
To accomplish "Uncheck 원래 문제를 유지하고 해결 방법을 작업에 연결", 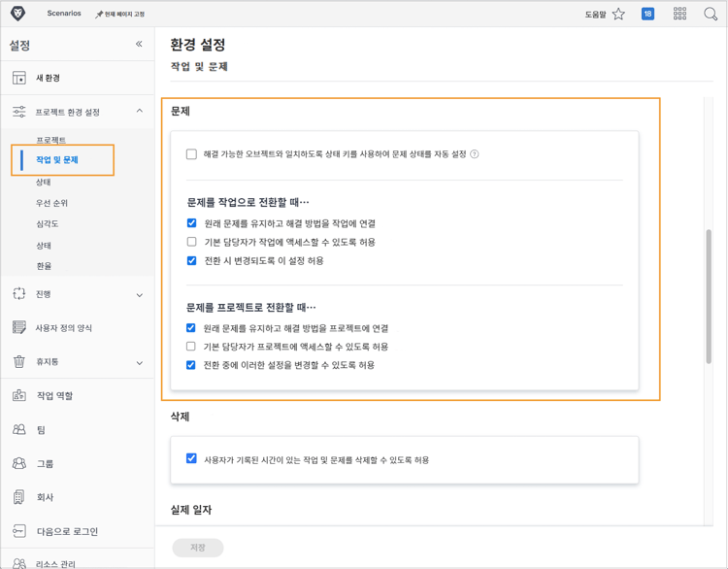I will pyautogui.click(x=192, y=223).
